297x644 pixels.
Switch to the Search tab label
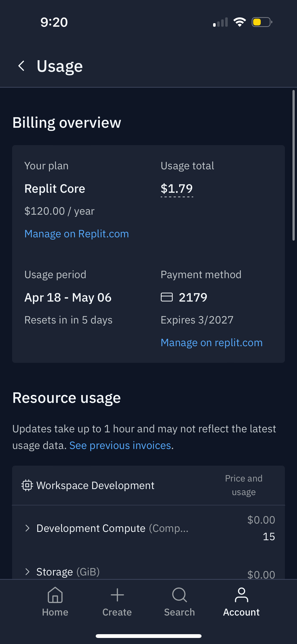tap(179, 612)
